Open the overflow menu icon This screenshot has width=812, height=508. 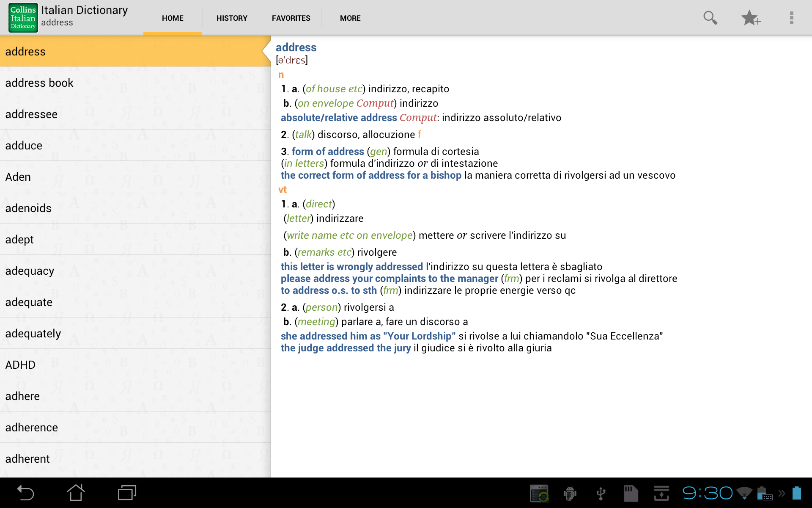pos(792,18)
